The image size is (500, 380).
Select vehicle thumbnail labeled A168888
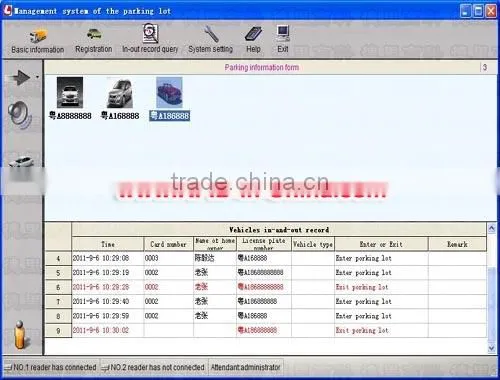[120, 92]
